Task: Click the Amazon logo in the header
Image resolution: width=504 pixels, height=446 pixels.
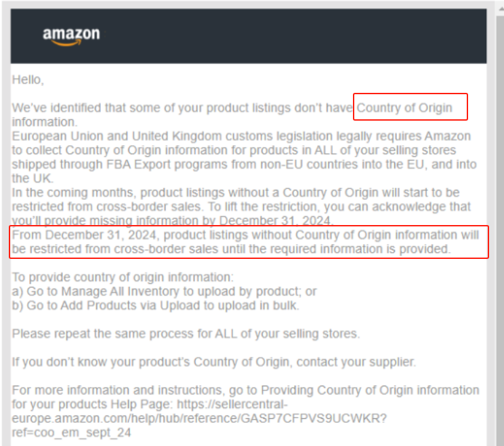Action: [x=71, y=35]
